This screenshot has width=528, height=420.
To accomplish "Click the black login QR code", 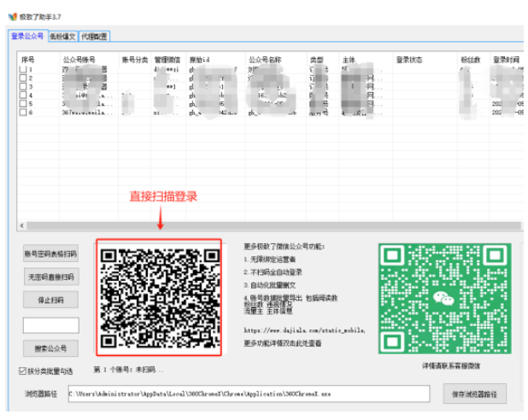I will tap(159, 297).
